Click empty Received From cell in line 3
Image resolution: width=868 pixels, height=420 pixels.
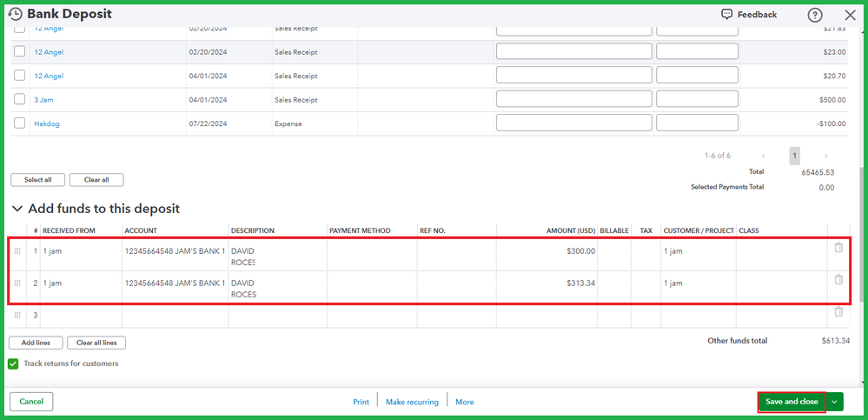pyautogui.click(x=82, y=316)
